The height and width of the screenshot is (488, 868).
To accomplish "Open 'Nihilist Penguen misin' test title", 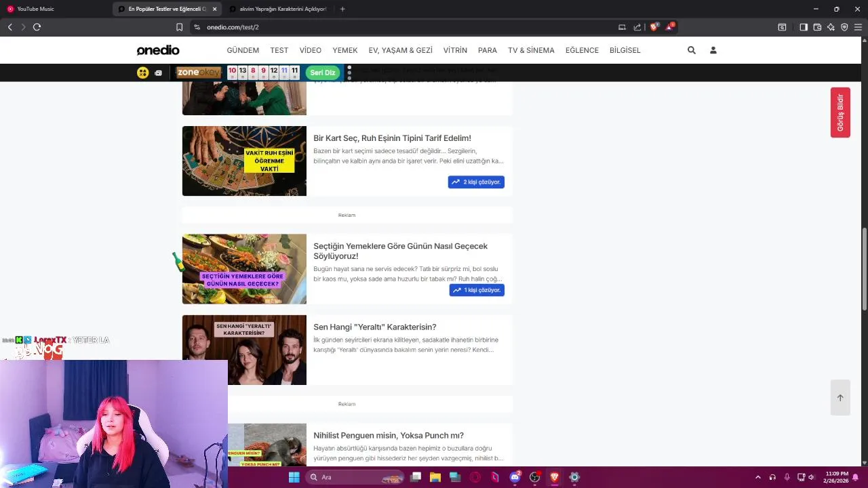I will click(389, 435).
